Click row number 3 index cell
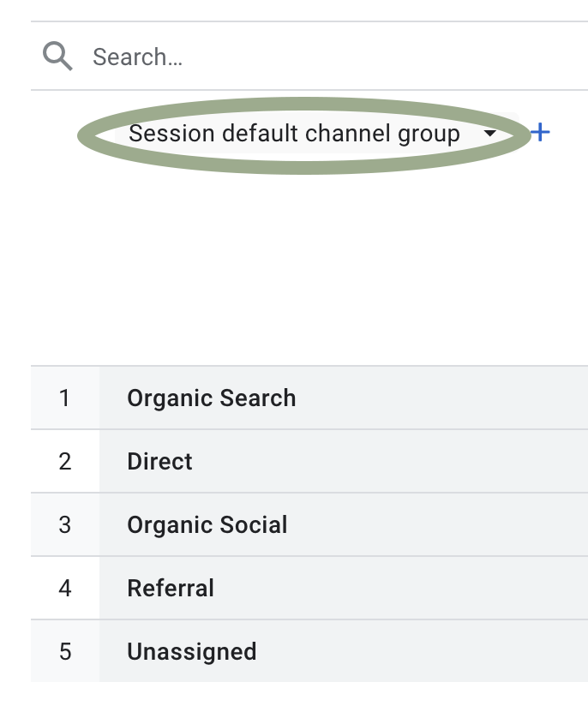Screen dimensions: 588x706 [x=65, y=525]
